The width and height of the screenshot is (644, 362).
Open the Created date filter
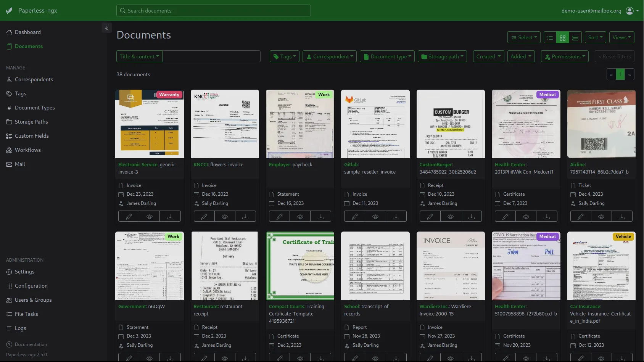tap(488, 56)
